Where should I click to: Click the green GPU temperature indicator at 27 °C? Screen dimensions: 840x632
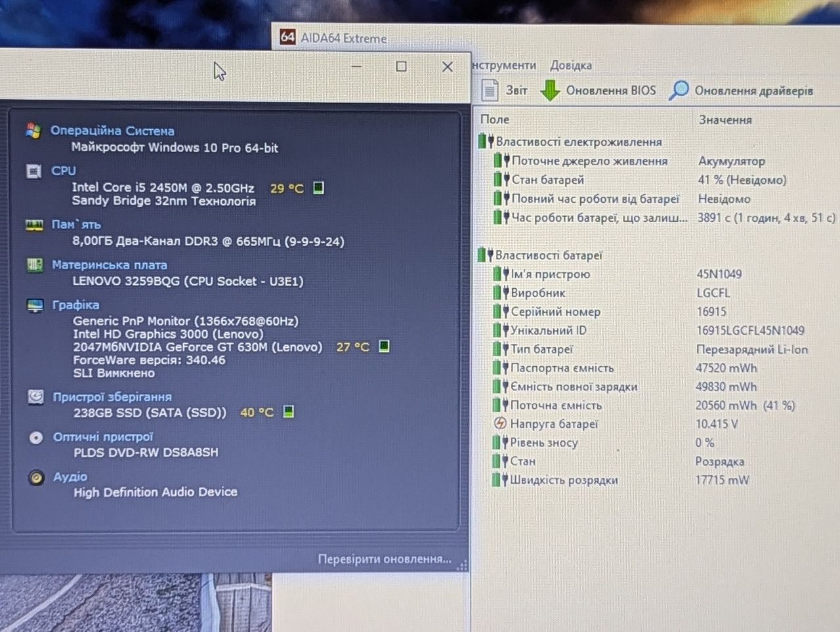(384, 346)
